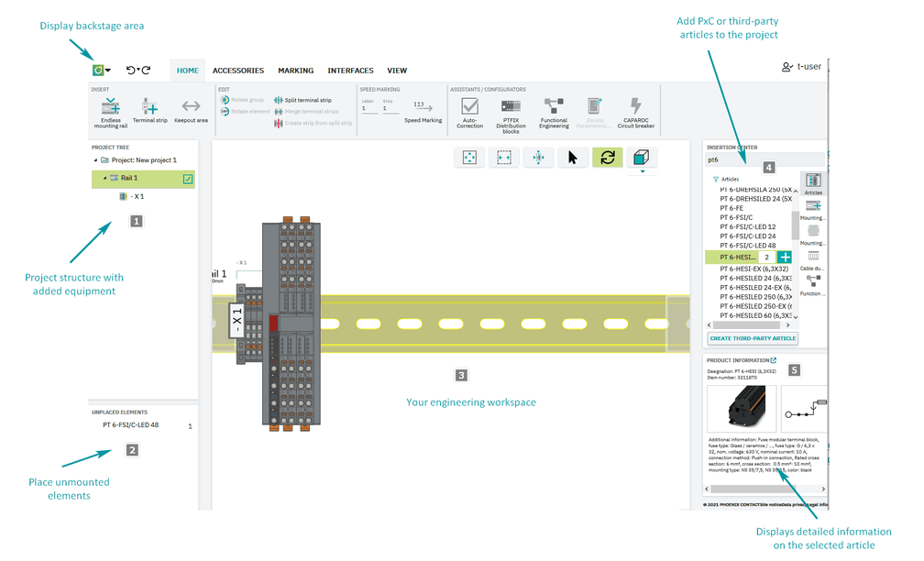Click Merge terminal strips
The height and width of the screenshot is (561, 924).
[306, 112]
